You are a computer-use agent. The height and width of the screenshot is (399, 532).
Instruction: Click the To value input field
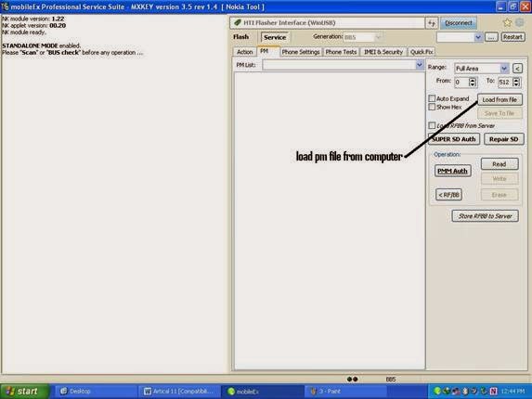(x=505, y=82)
